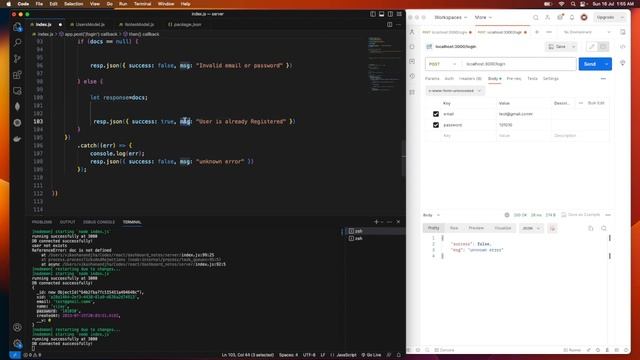Viewport: 640px width, 360px height.
Task: Click the VS Code editor minimap
Action: (x=384, y=64)
